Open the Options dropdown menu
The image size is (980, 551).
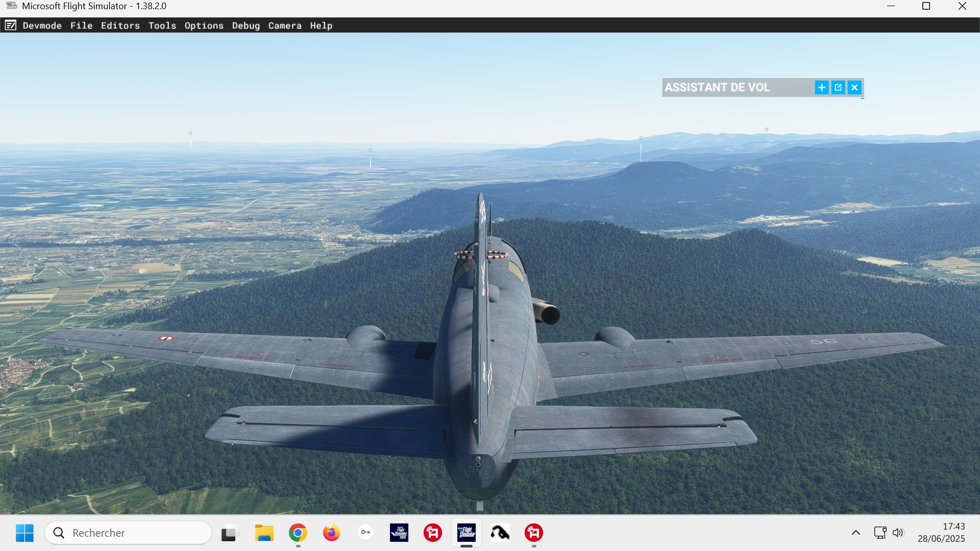pos(204,26)
